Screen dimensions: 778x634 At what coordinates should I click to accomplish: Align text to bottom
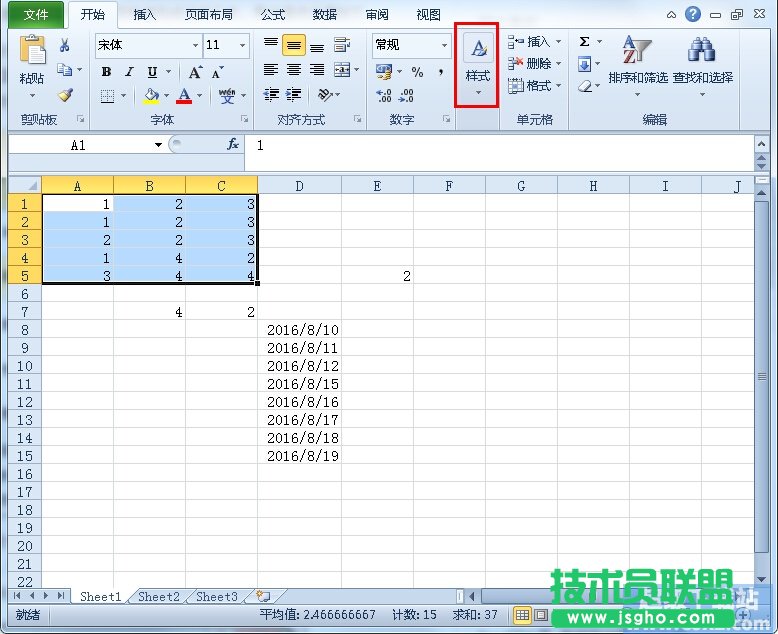pyautogui.click(x=317, y=46)
